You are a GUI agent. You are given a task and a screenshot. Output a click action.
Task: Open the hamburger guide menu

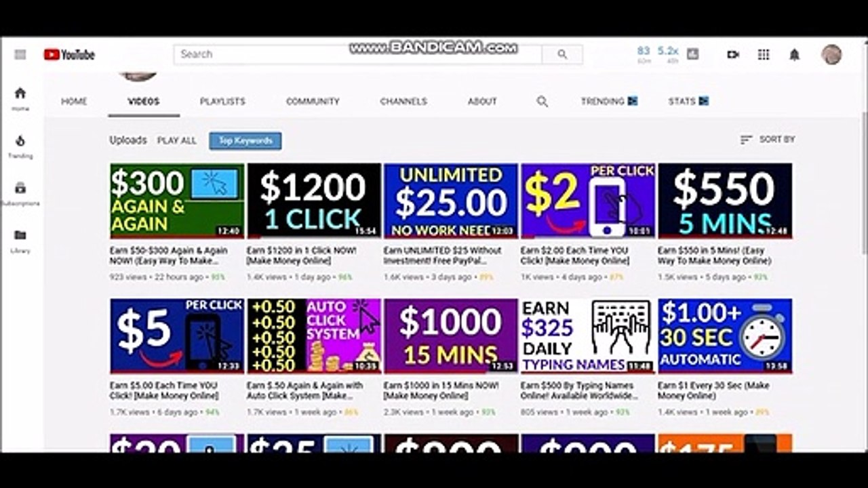coord(20,54)
